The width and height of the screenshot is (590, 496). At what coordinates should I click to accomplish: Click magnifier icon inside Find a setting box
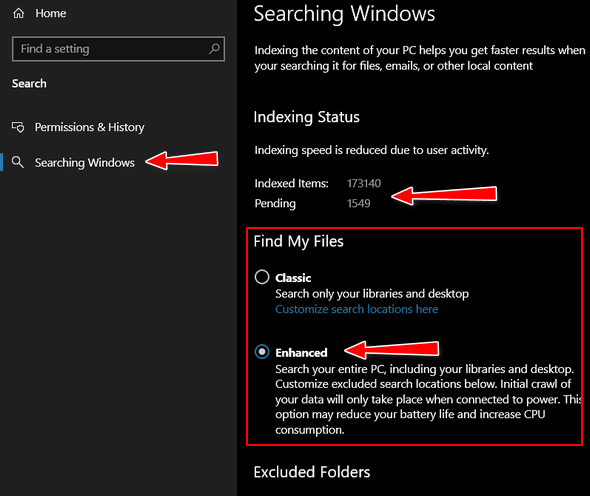(x=214, y=49)
